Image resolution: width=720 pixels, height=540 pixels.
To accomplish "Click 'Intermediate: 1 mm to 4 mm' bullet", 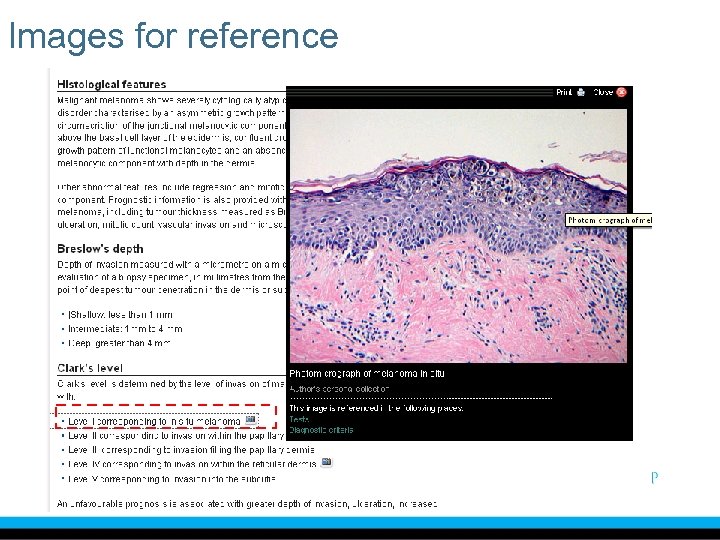I will 125,329.
